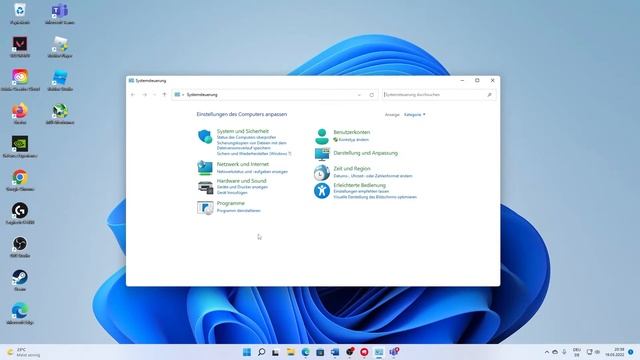Open Zeit und Region link
Viewport: 640px width, 360px height.
[352, 168]
